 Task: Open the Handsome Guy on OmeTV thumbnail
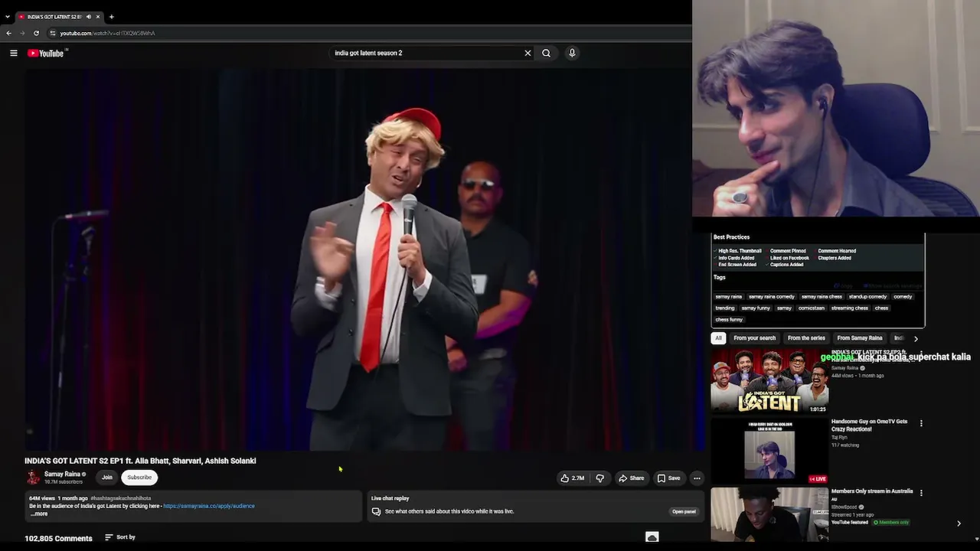coord(769,452)
